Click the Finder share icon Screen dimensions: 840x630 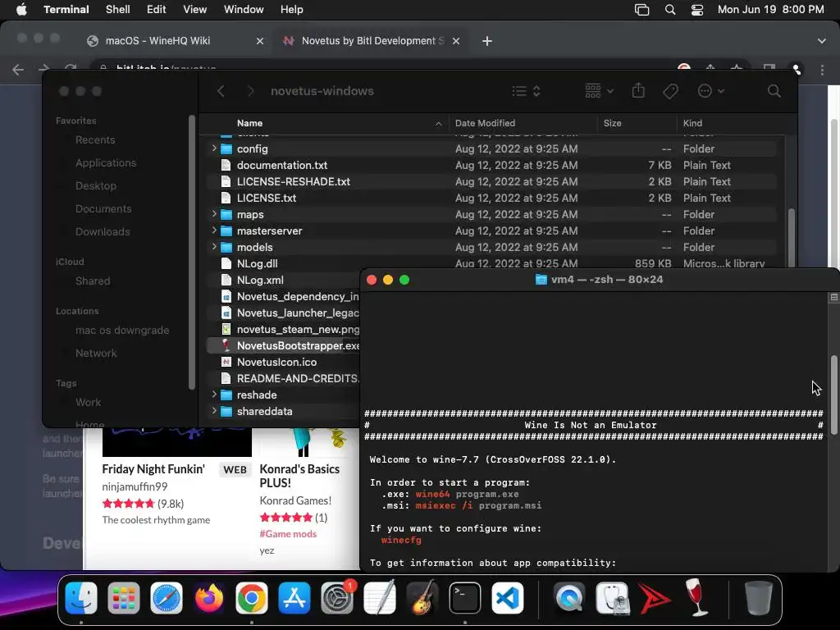(x=638, y=90)
